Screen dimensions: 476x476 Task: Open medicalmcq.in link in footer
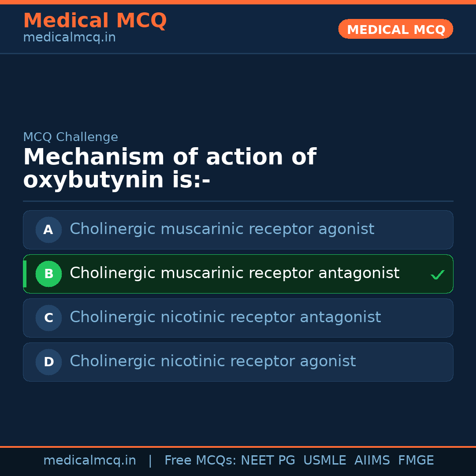pyautogui.click(x=89, y=461)
